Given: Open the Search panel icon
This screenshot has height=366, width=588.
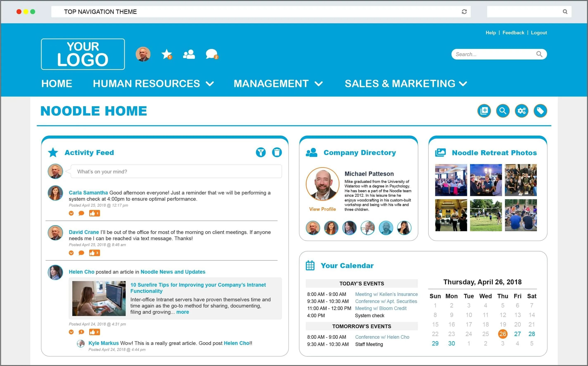Looking at the screenshot, I should pos(502,111).
